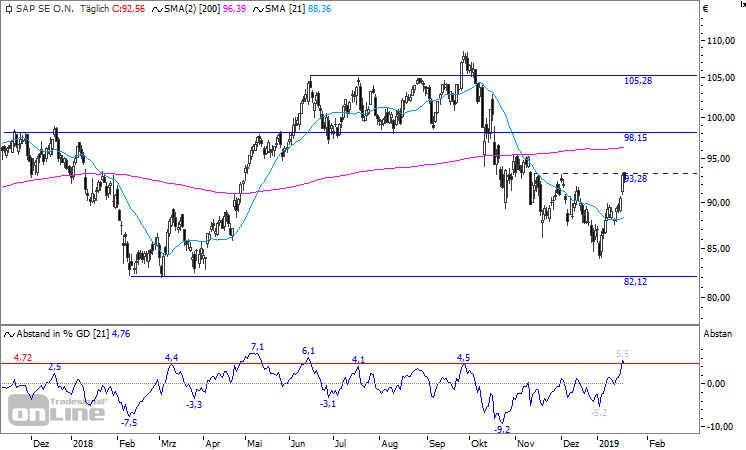This screenshot has width=746, height=450.
Task: Click the 6,1 peak annotation
Action: (308, 351)
